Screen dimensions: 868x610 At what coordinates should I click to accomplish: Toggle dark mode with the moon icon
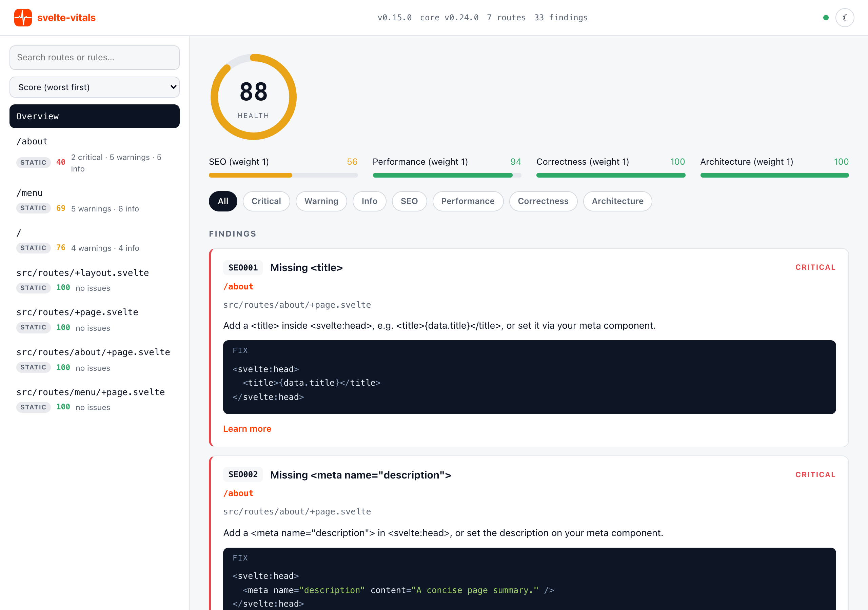[x=845, y=18]
